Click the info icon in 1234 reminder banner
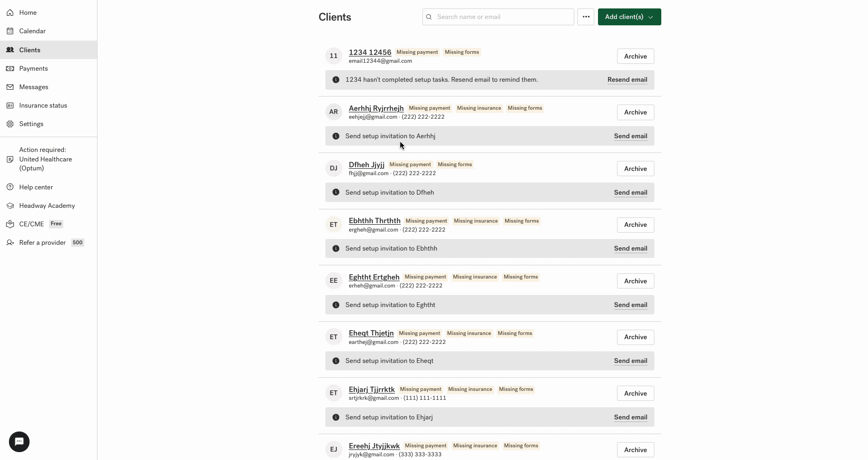 tap(336, 80)
